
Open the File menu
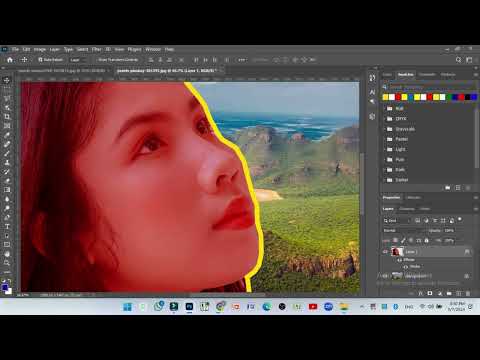(15, 49)
